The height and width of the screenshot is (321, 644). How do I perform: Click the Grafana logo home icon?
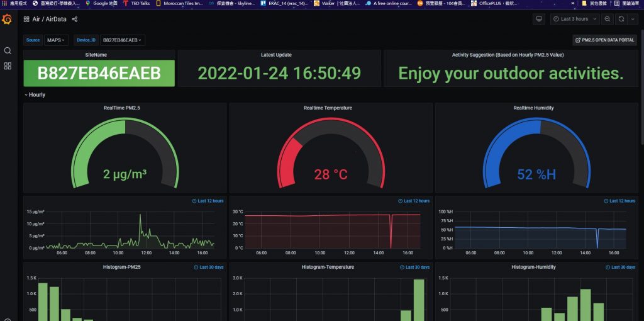point(8,19)
